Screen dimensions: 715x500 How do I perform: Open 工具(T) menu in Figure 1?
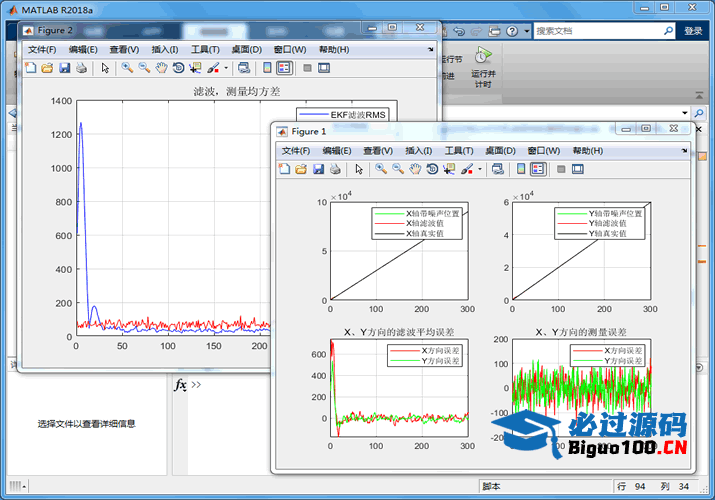tap(459, 151)
